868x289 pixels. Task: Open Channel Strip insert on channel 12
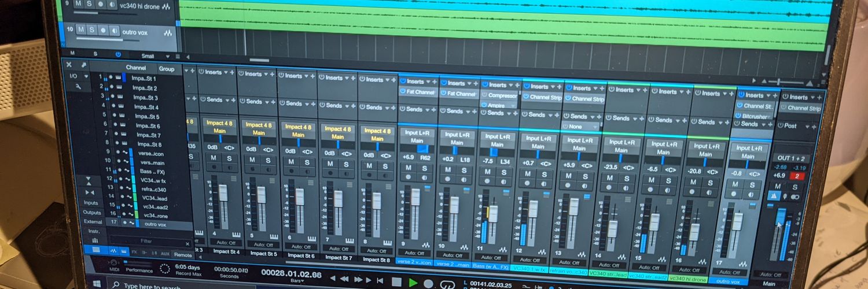coord(542,98)
